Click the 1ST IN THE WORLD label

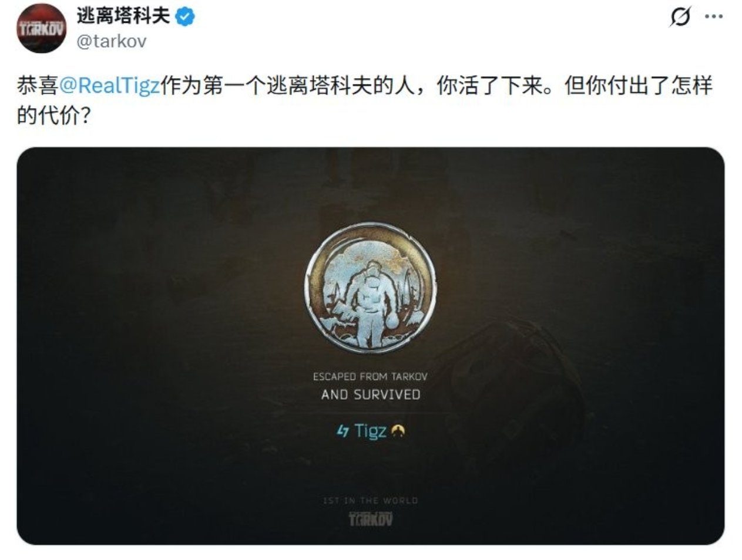click(x=370, y=501)
